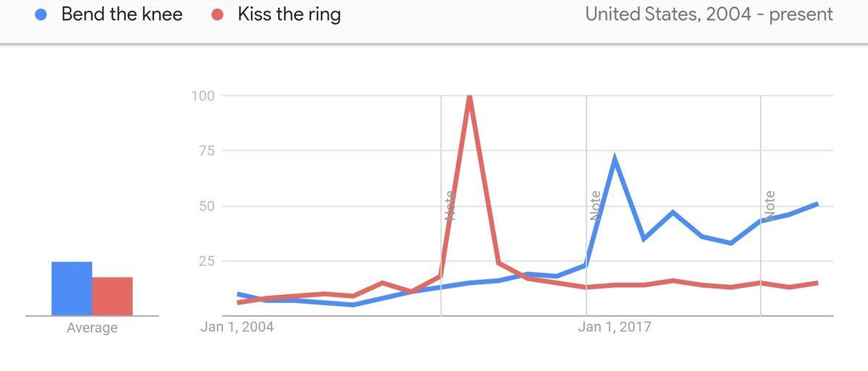Click the "Average" label under the bars
Viewport: 868px width, 371px height.
point(92,328)
